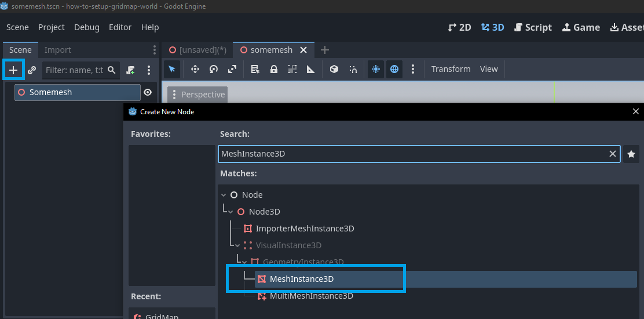Clear the search field with X icon
Image resolution: width=644 pixels, height=319 pixels.
coord(612,154)
